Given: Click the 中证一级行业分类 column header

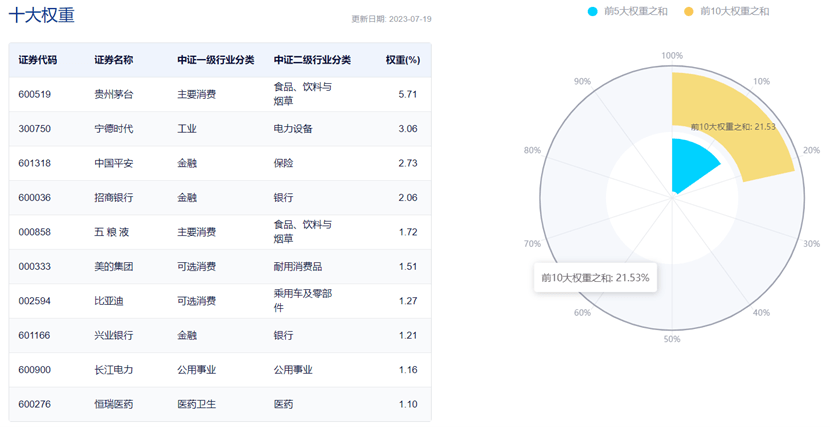Looking at the screenshot, I should coord(215,60).
